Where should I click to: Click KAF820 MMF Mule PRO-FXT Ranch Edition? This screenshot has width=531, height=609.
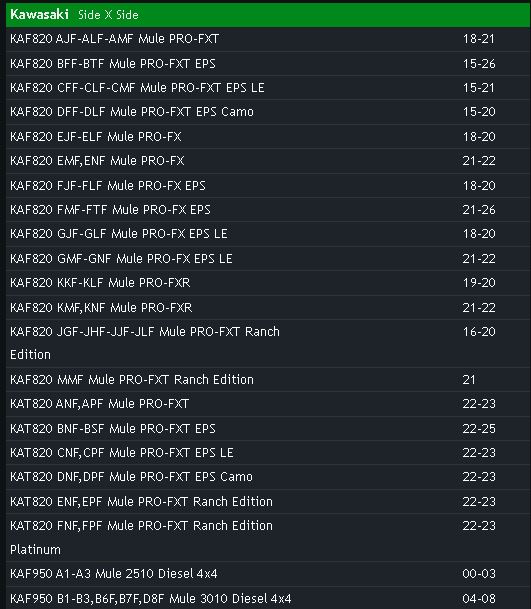[x=268, y=379]
